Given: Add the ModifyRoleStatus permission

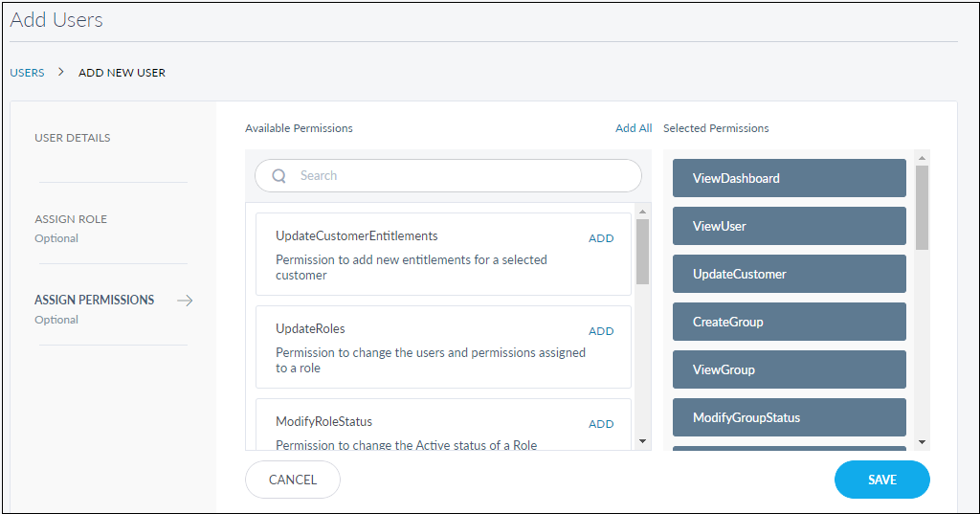Looking at the screenshot, I should pos(601,424).
